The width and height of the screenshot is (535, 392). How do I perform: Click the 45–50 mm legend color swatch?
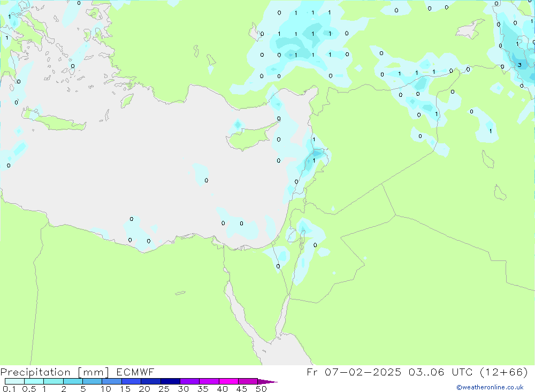point(248,381)
